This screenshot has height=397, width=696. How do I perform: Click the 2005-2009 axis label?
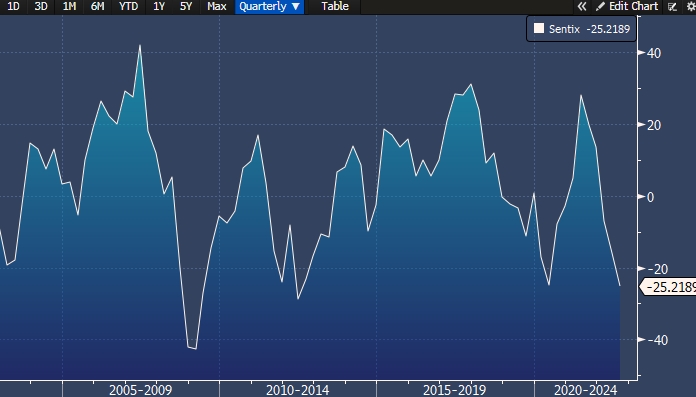(140, 390)
